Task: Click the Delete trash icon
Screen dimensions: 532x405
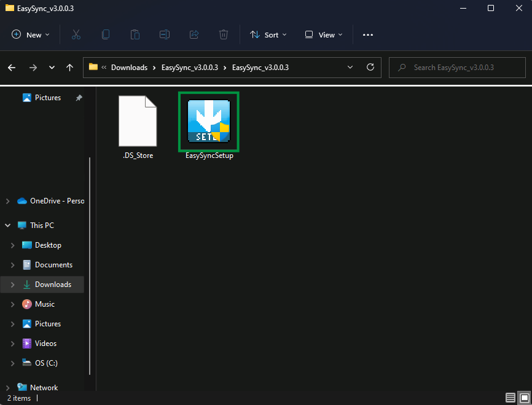Action: click(223, 34)
